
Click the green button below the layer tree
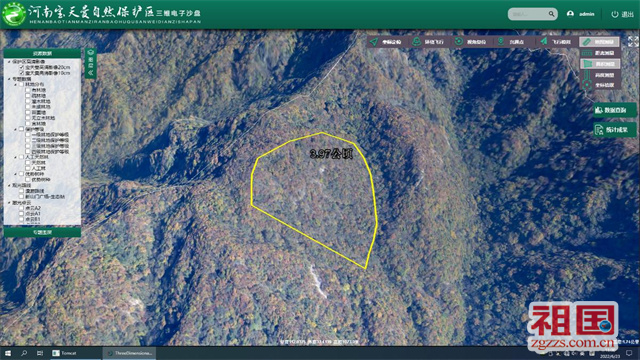pos(42,232)
